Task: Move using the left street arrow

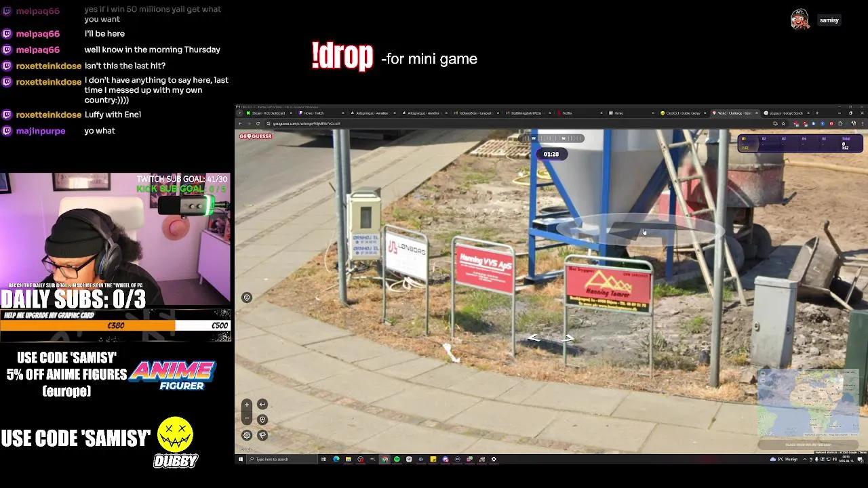Action: point(534,338)
